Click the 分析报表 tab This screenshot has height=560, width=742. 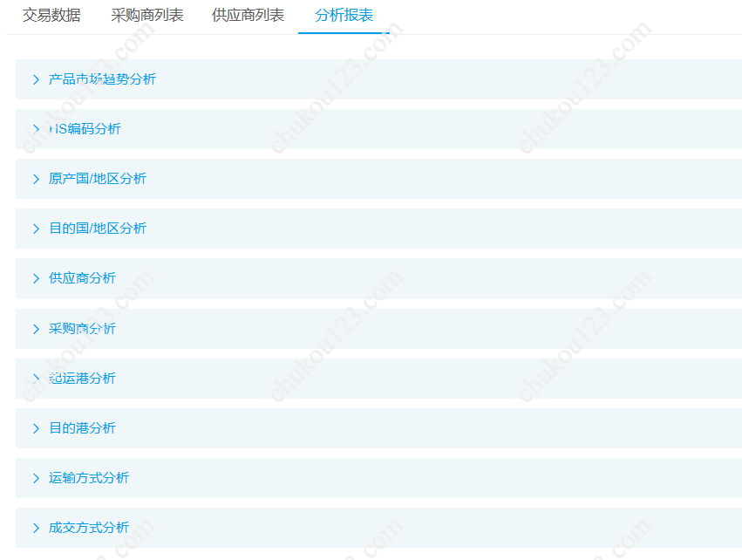344,15
